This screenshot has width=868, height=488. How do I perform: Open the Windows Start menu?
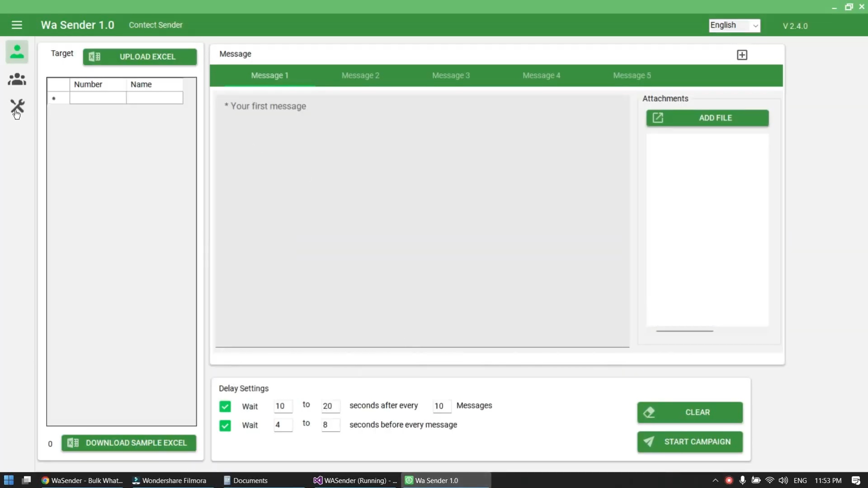pyautogui.click(x=9, y=480)
